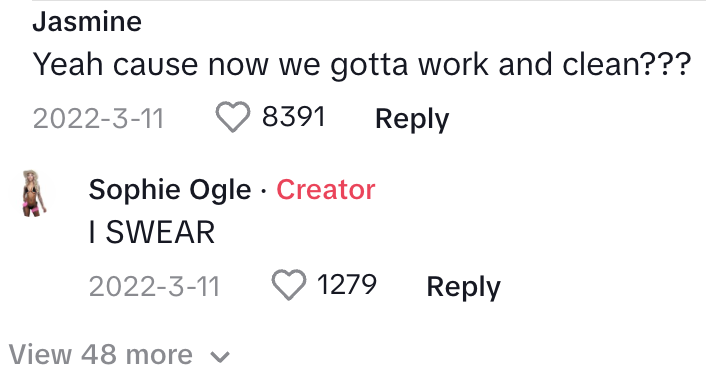This screenshot has width=706, height=386.
Task: Reply to Jasmine's comment
Action: pos(412,118)
